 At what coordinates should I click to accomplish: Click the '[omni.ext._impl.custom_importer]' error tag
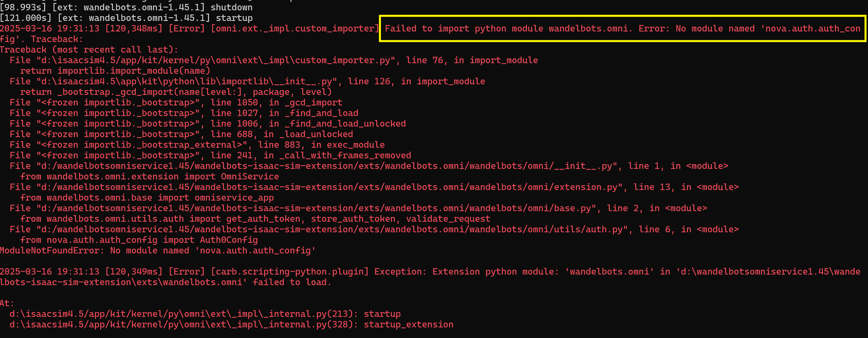tap(295, 29)
